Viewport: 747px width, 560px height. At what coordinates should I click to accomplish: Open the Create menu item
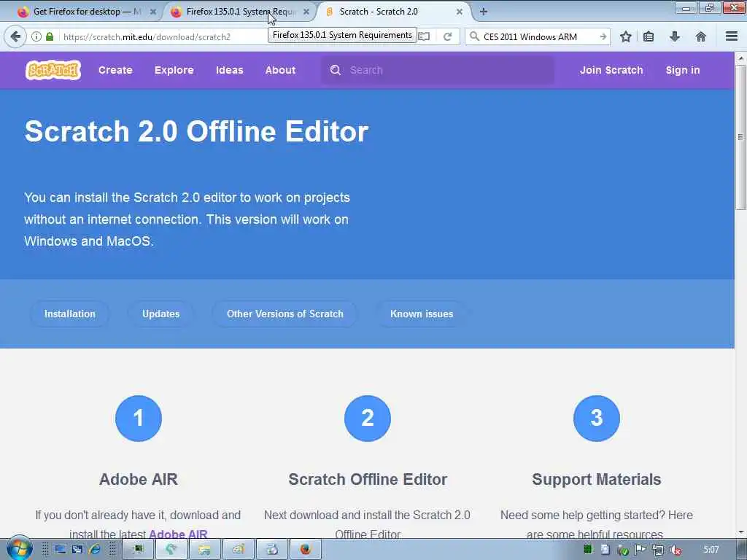(x=115, y=70)
